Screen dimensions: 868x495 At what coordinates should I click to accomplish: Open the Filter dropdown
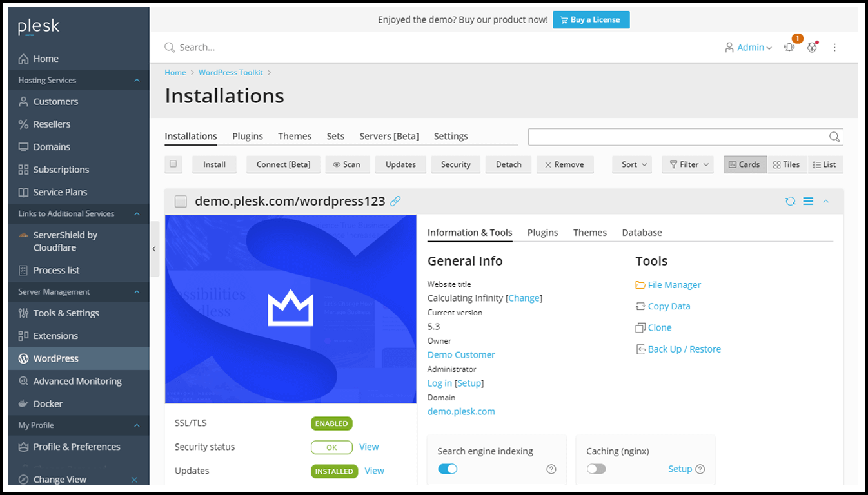point(688,164)
